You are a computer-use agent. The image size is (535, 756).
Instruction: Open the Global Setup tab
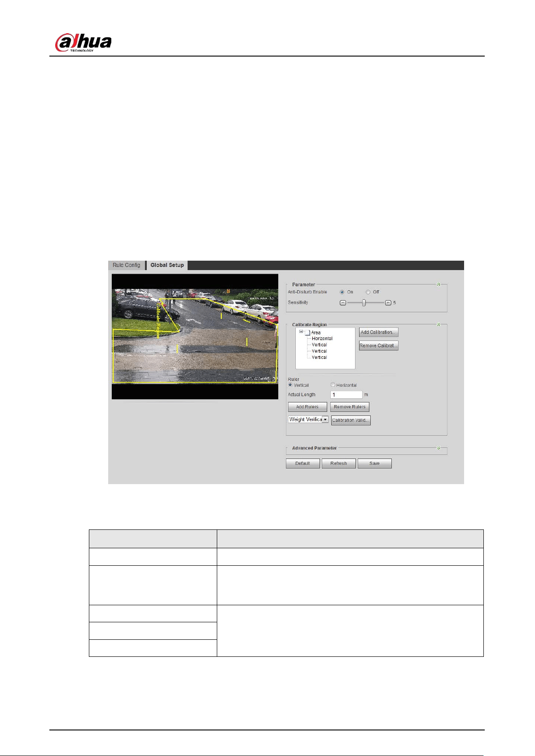tap(167, 265)
